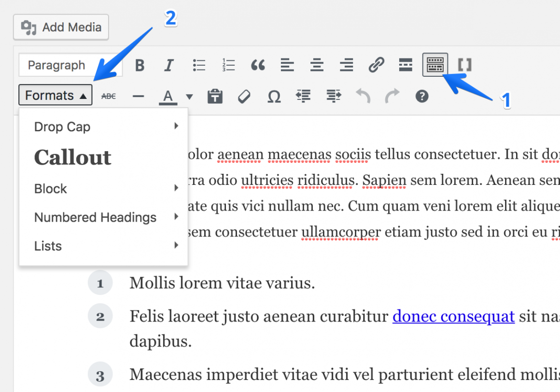
Task: Insert a special character
Action: pos(273,96)
